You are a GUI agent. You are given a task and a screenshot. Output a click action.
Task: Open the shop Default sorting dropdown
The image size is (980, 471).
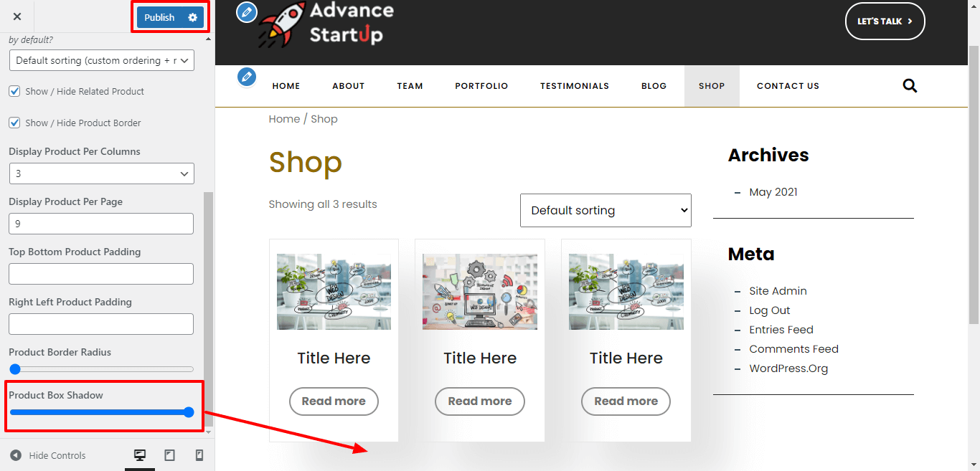click(606, 210)
